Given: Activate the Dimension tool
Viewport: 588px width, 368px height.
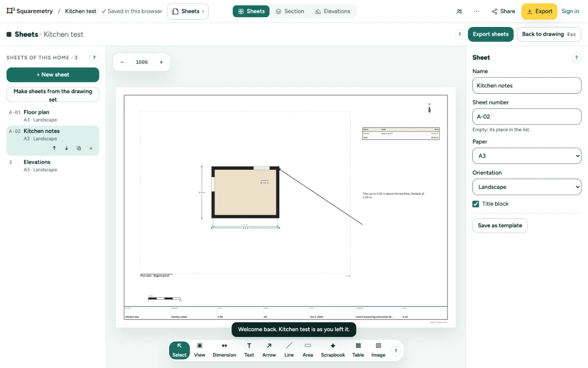Looking at the screenshot, I should 224,350.
